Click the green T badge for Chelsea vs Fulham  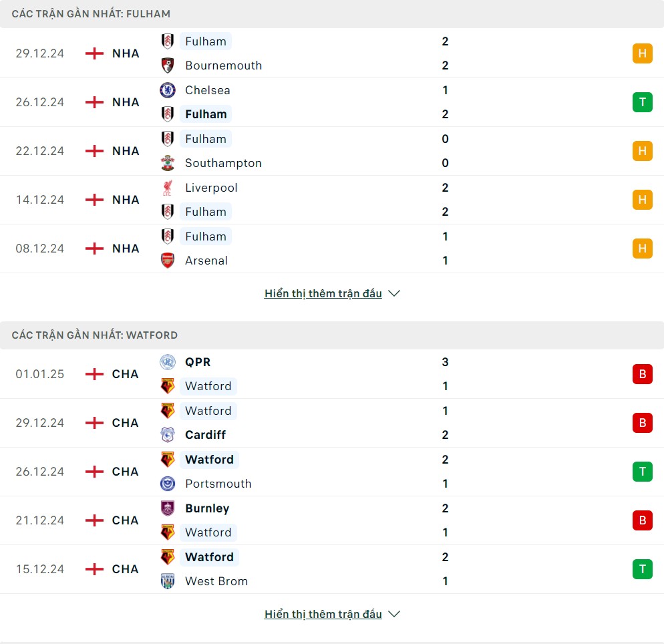click(643, 102)
